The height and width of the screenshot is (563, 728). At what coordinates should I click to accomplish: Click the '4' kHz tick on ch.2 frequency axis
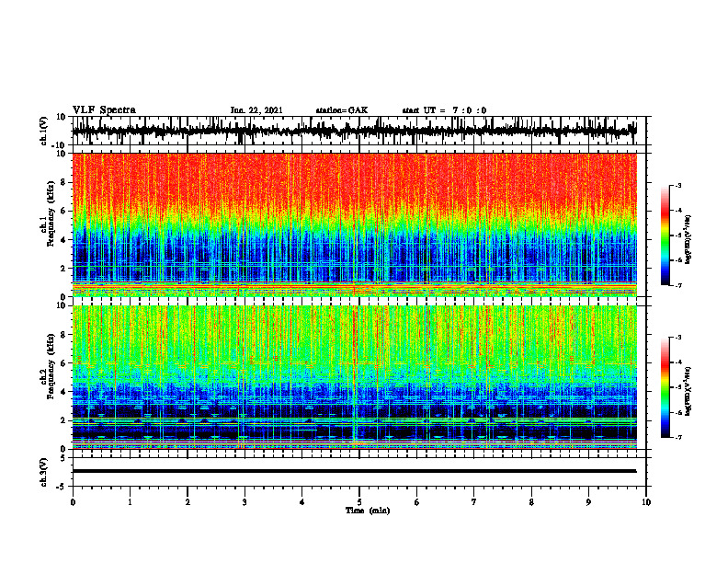(63, 392)
